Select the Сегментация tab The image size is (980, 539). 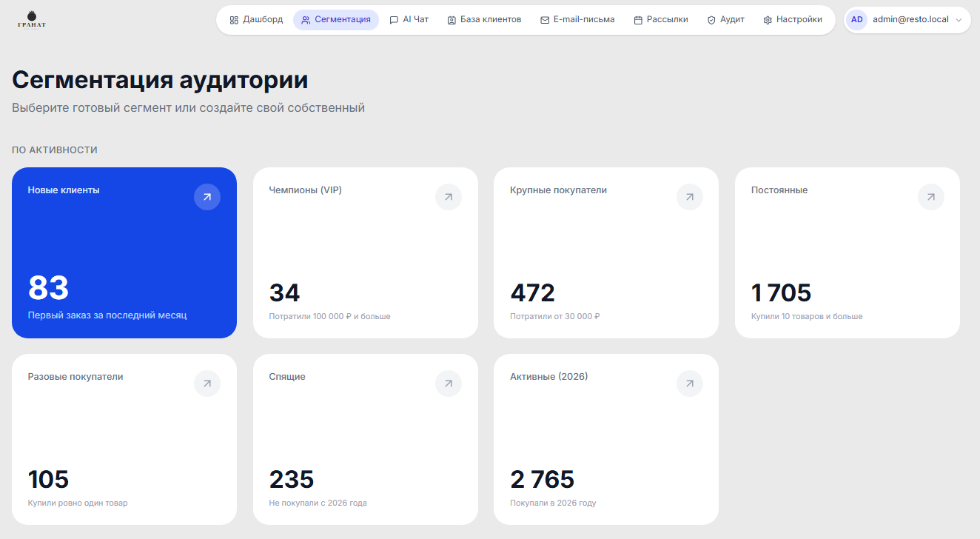(x=336, y=20)
